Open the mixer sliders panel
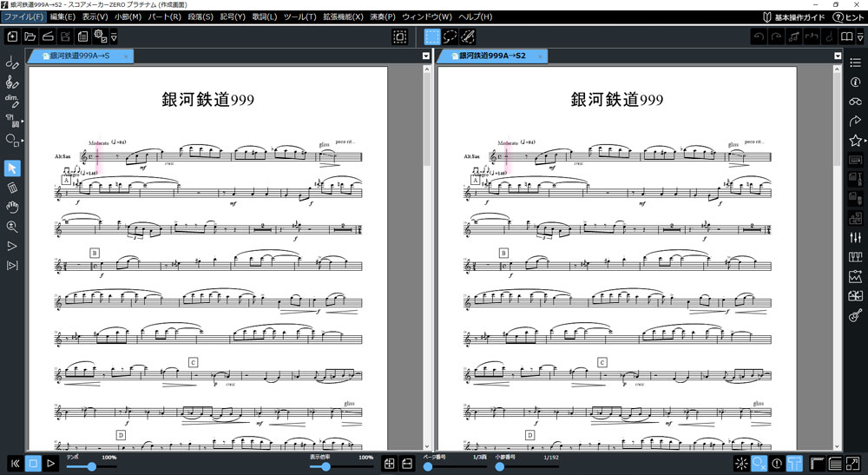868x475 pixels. point(855,238)
